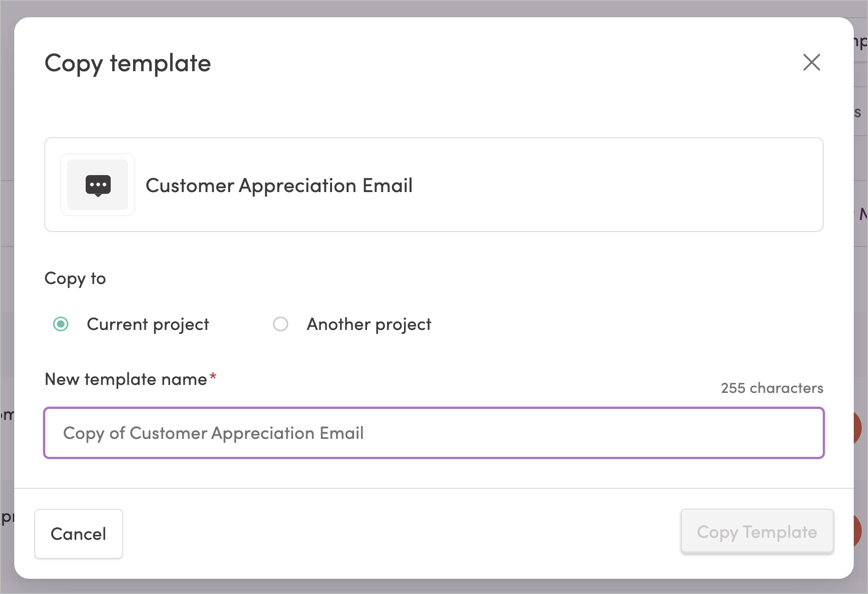This screenshot has width=868, height=594.
Task: Click the 'Copy template' dialog heading
Action: (x=128, y=64)
